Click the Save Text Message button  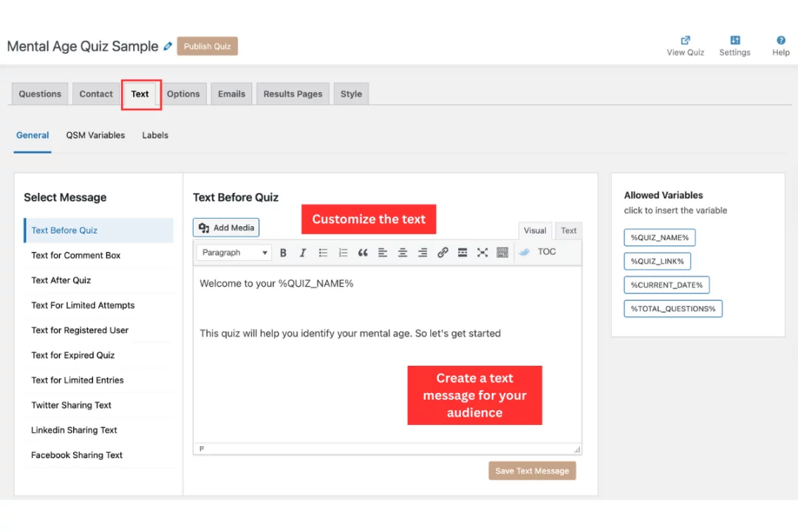coord(532,471)
